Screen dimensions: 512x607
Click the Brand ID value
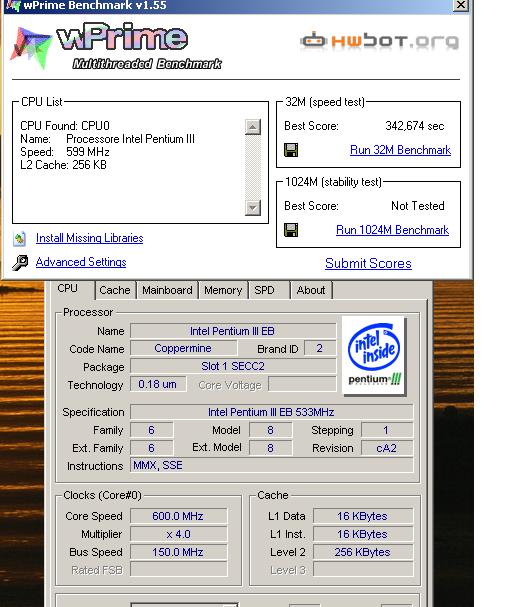click(x=320, y=348)
